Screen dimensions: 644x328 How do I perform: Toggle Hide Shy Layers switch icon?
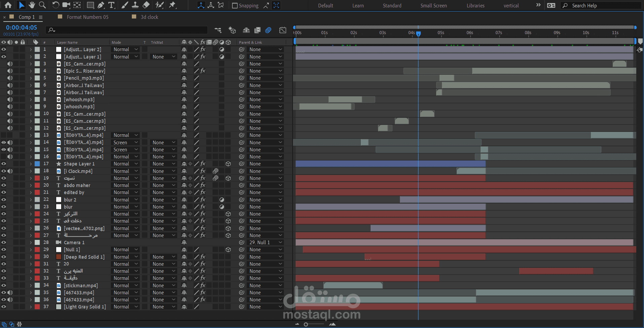[246, 30]
